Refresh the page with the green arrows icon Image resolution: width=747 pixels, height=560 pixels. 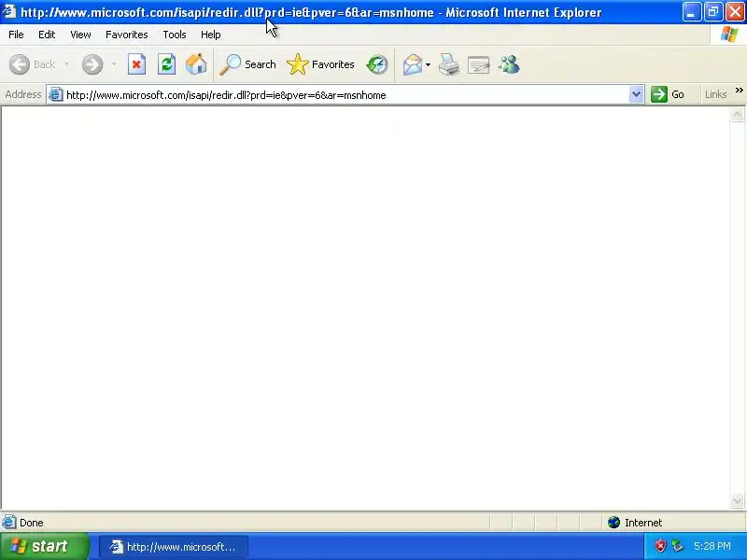[167, 64]
